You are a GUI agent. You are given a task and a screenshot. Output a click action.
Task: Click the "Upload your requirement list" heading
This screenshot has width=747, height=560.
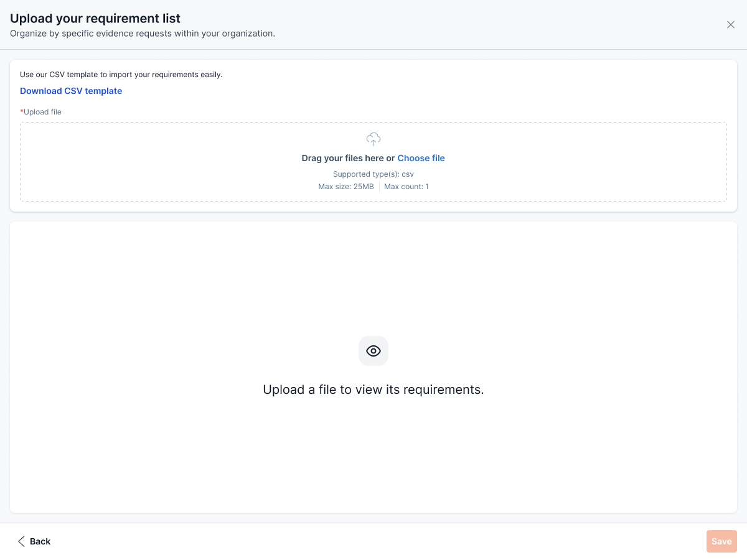pyautogui.click(x=95, y=19)
